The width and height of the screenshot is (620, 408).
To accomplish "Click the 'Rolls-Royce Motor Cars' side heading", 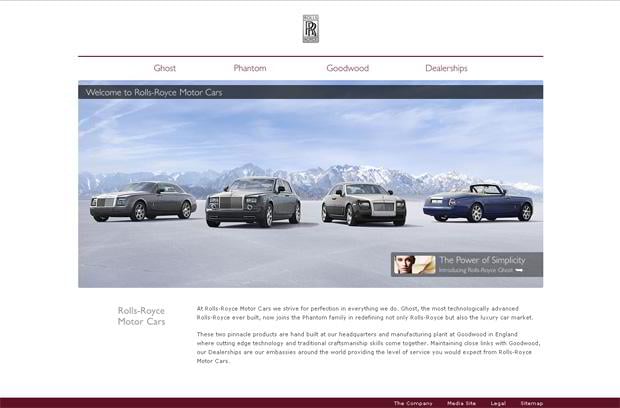I will [141, 316].
